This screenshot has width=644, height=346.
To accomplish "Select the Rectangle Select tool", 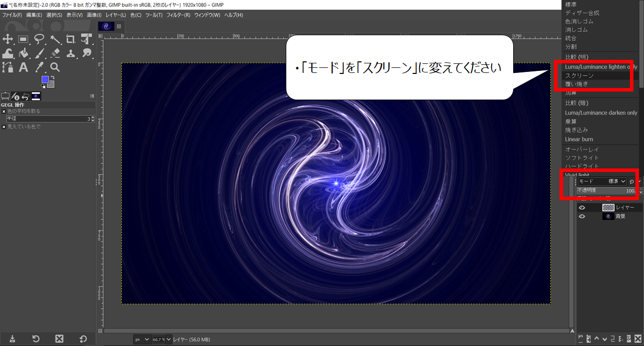I will 23,39.
